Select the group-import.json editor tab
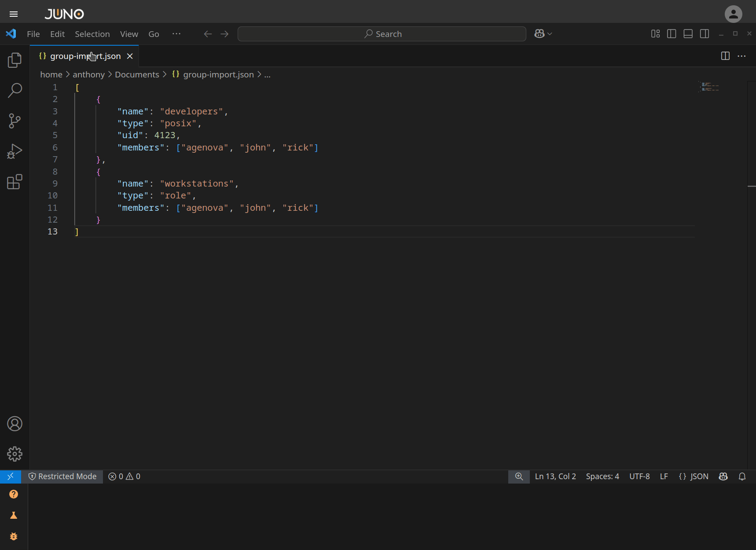Image resolution: width=756 pixels, height=550 pixels. pyautogui.click(x=84, y=56)
